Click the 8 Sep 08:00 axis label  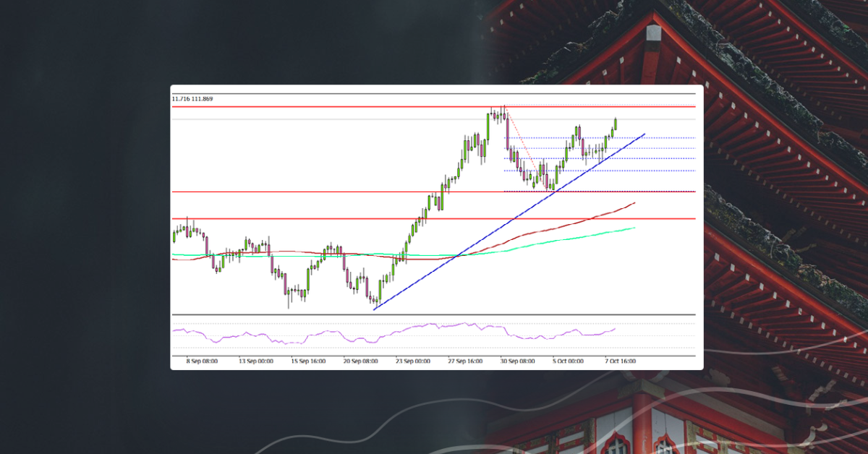click(202, 360)
